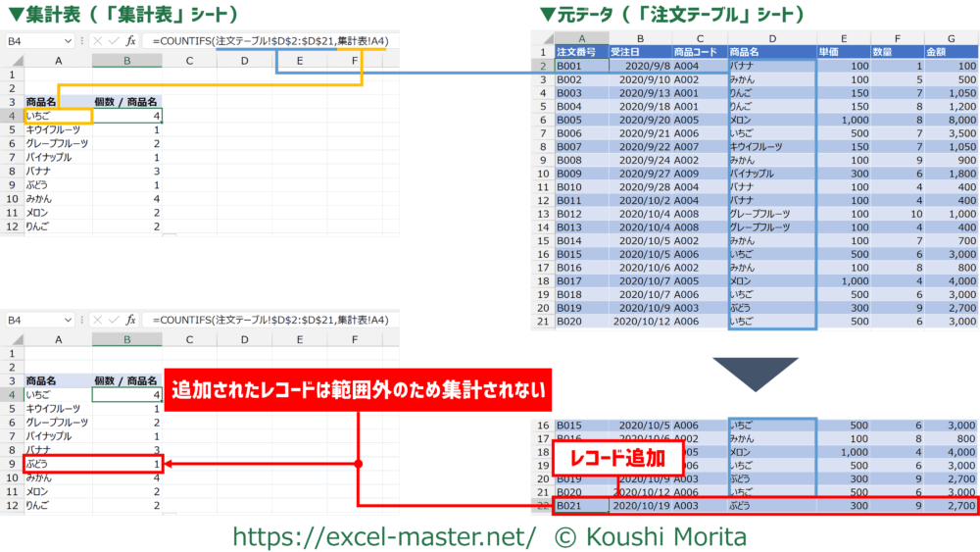Click the Select All corner of 注文テーブル sheet

click(543, 37)
